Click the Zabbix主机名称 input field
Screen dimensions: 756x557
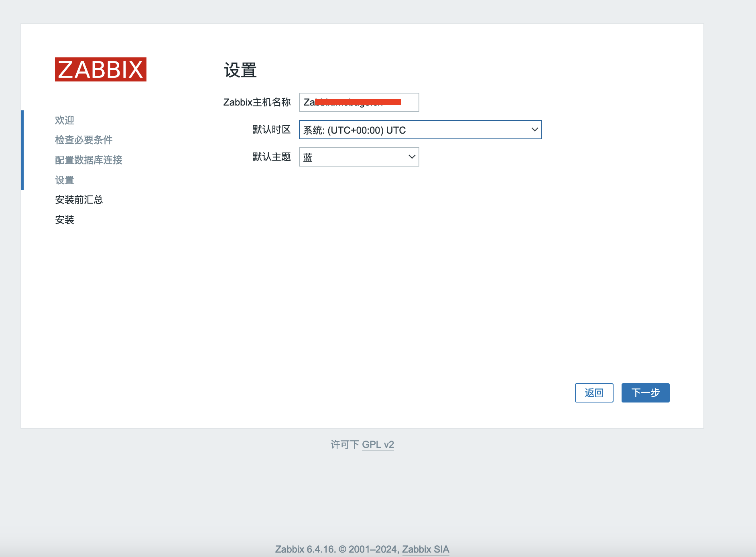click(359, 102)
